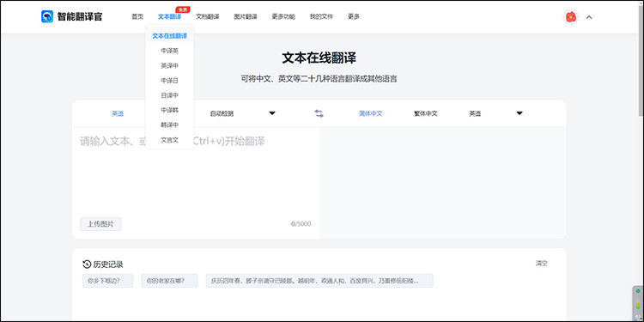Open history item 你乡下哪边?
The image size is (644, 322).
(107, 281)
